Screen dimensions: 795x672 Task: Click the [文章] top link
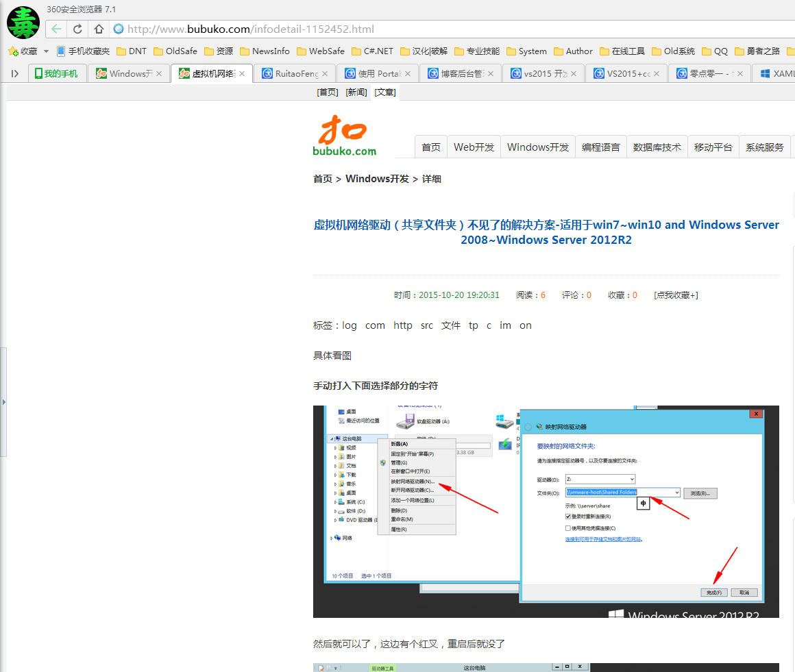coord(385,92)
